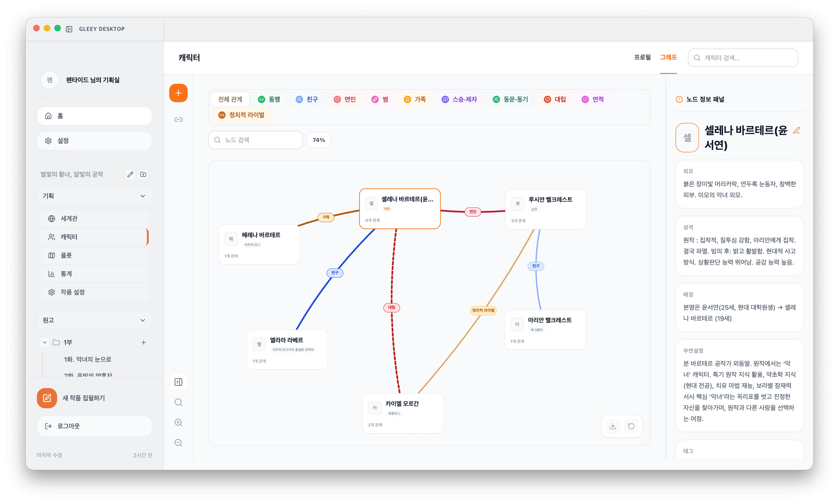This screenshot has height=504, width=839.
Task: Click the 새 작품 집필하기 orange icon
Action: tap(47, 398)
